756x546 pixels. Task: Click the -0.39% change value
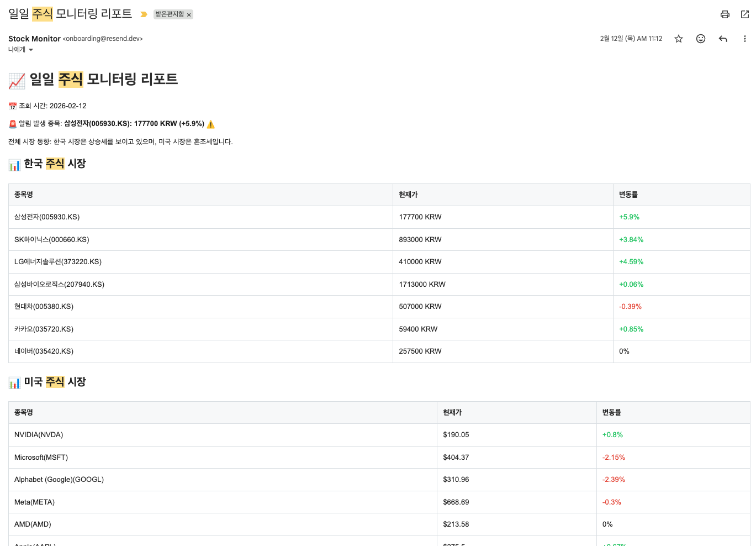click(x=630, y=307)
